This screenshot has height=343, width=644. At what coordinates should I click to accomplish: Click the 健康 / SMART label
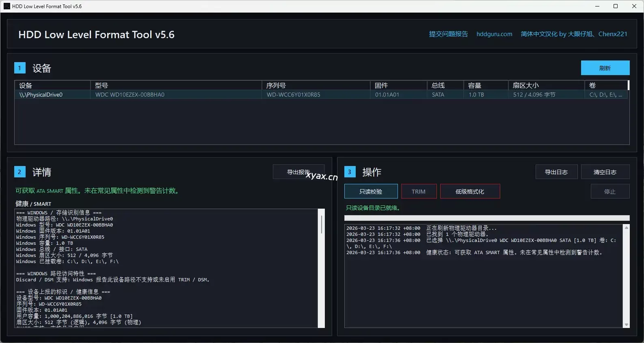(33, 204)
